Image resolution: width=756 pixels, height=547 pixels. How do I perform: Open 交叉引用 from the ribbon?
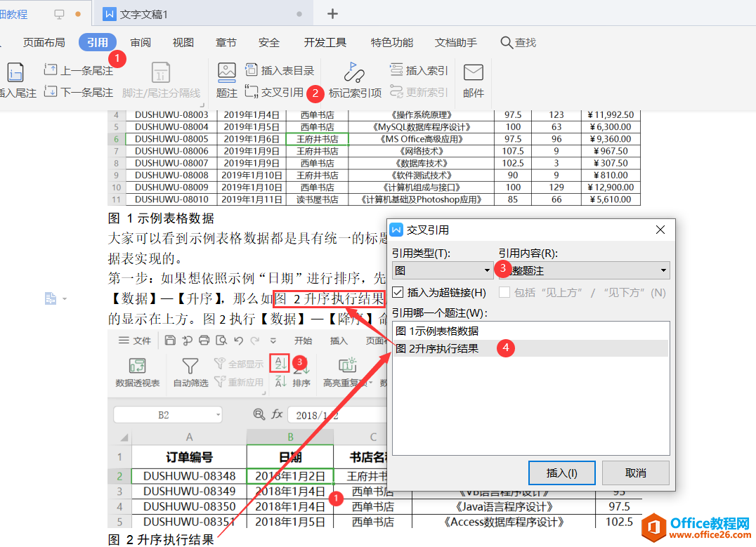(x=274, y=91)
